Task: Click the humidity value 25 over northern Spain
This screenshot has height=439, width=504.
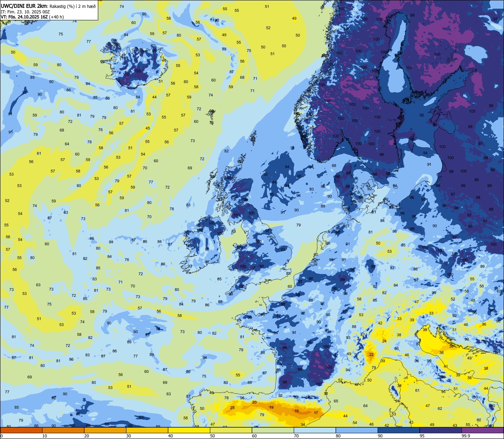Action: coord(233,408)
